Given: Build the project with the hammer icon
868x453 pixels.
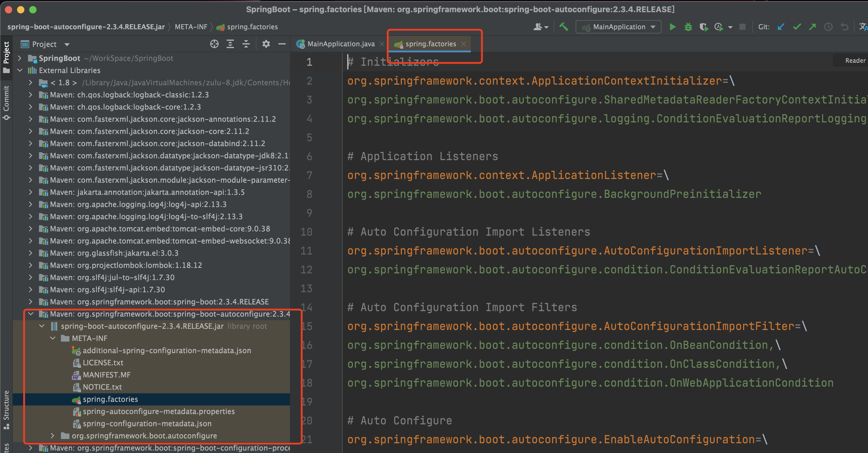Looking at the screenshot, I should point(564,27).
